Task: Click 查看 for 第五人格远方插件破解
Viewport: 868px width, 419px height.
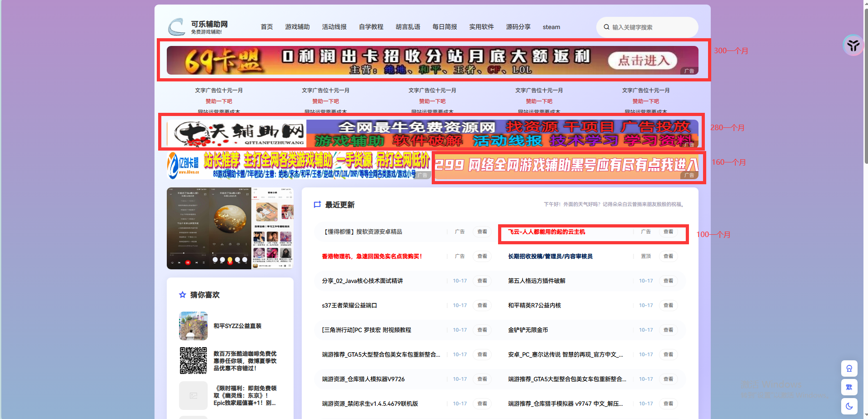Action: click(x=668, y=281)
